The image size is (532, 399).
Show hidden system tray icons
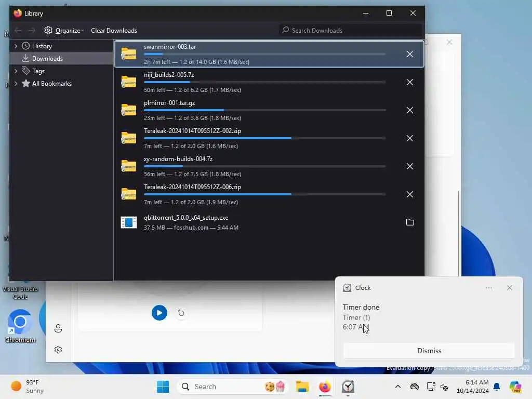397,387
